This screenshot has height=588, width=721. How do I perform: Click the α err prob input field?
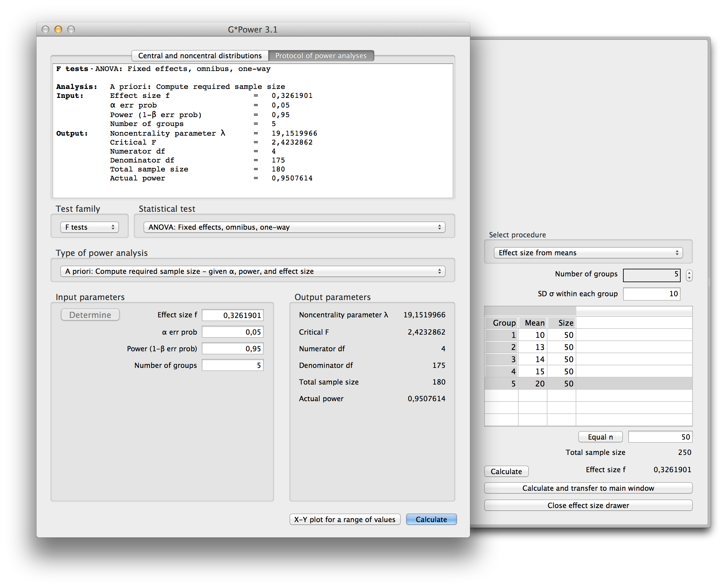[x=232, y=332]
